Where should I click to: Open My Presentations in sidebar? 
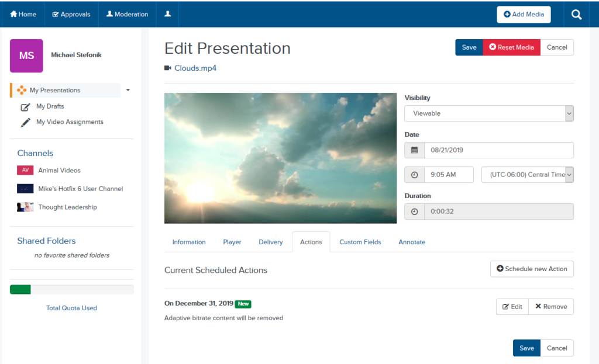[x=55, y=90]
